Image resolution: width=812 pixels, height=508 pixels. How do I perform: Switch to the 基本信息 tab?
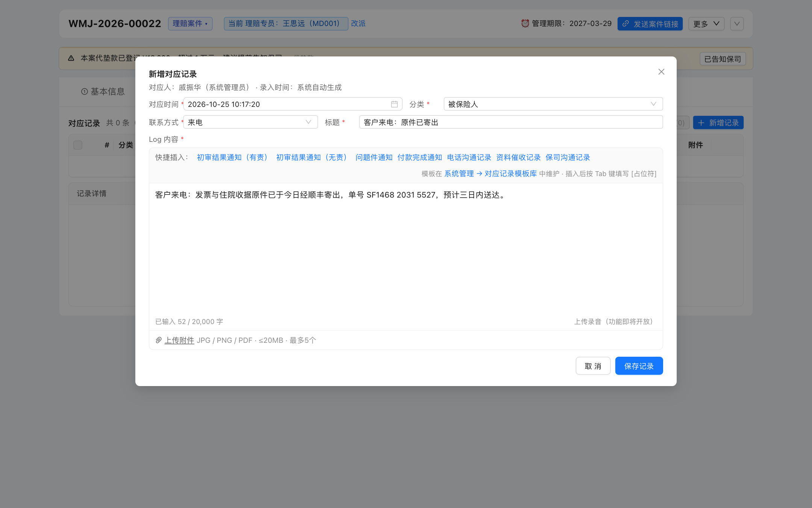pos(103,91)
